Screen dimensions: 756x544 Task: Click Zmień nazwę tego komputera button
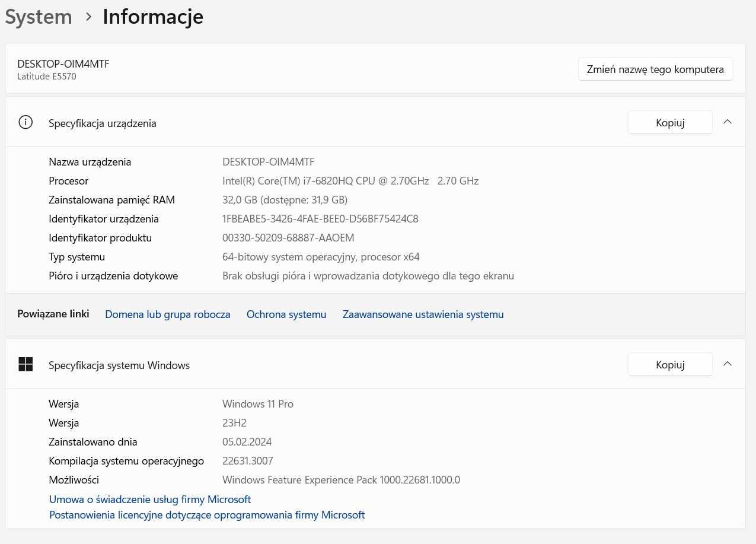pos(655,69)
